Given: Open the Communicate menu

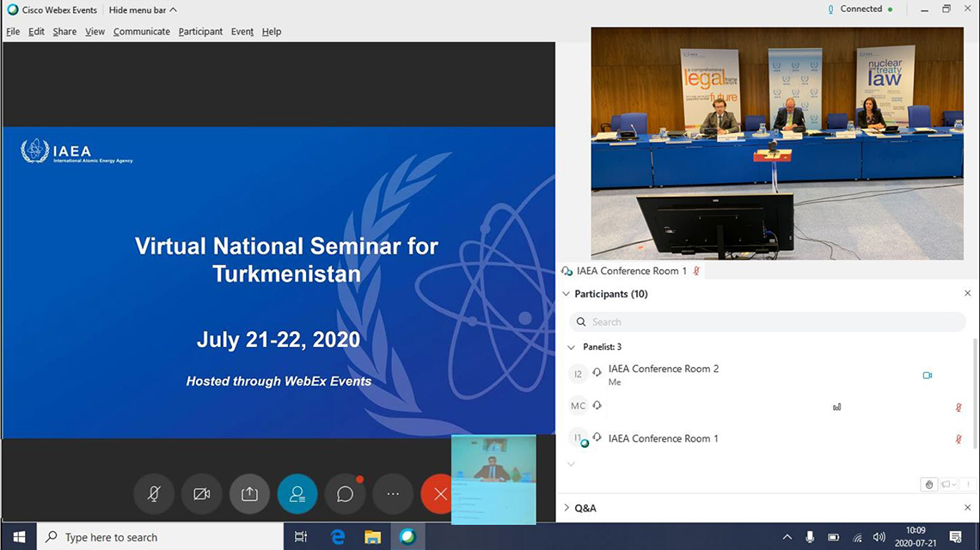Looking at the screenshot, I should [x=142, y=32].
